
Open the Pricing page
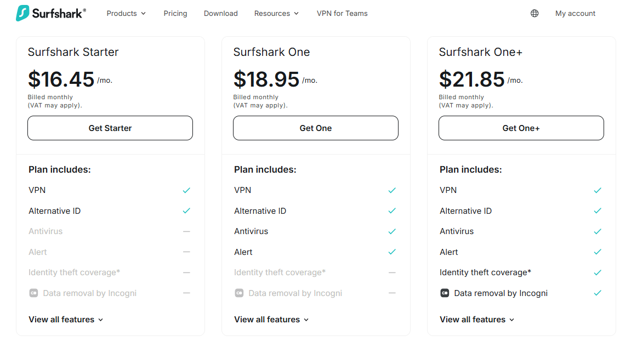pos(175,13)
